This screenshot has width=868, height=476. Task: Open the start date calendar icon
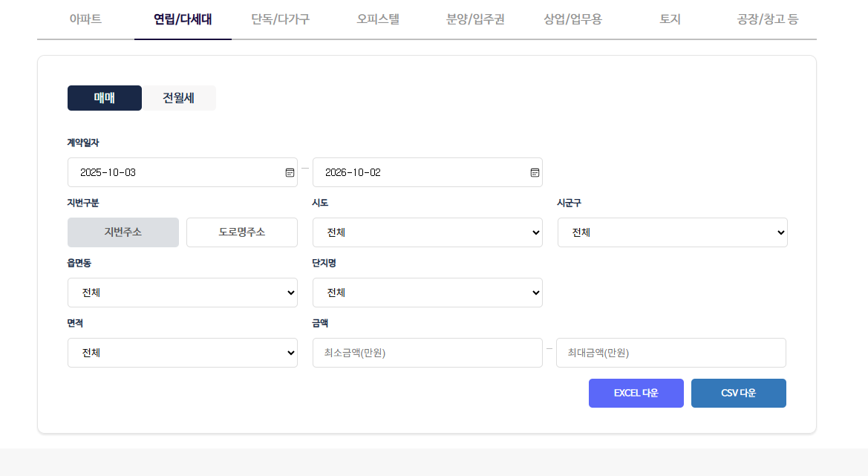(x=290, y=173)
